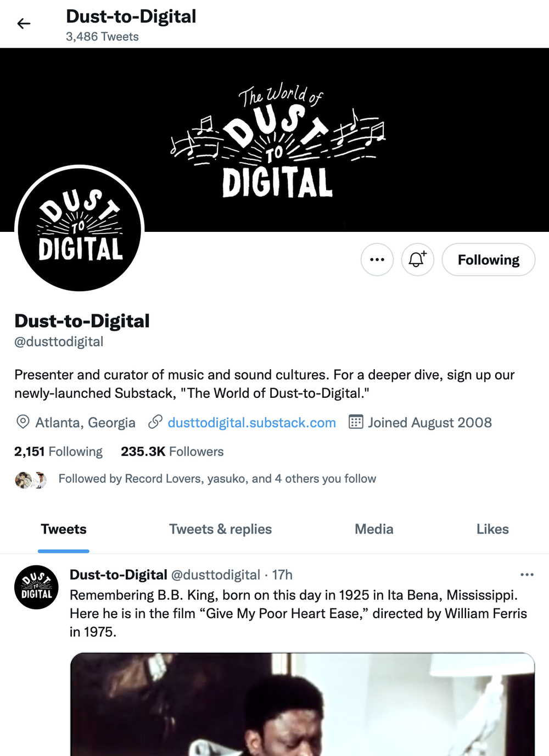Viewport: 549px width, 756px height.
Task: View the 2,151 Following list
Action: (x=58, y=452)
